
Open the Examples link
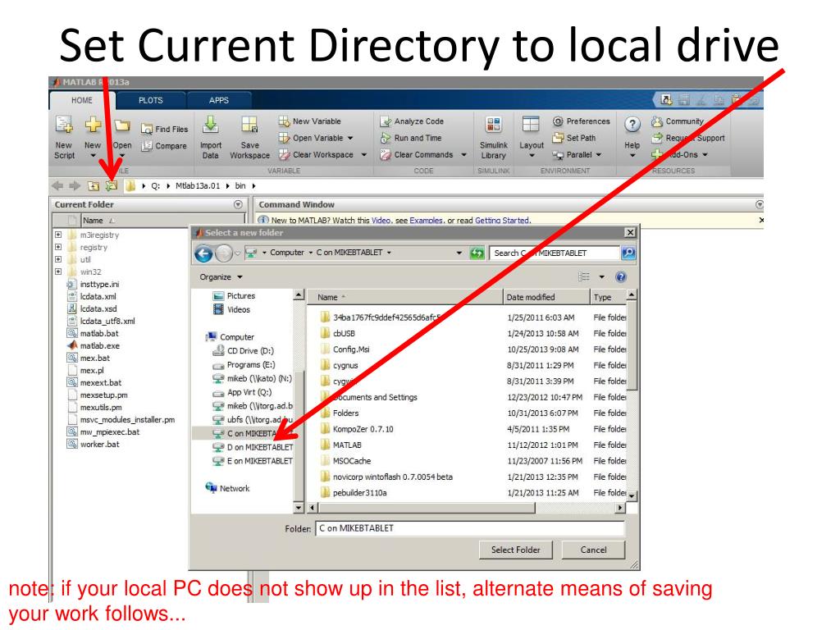click(426, 220)
